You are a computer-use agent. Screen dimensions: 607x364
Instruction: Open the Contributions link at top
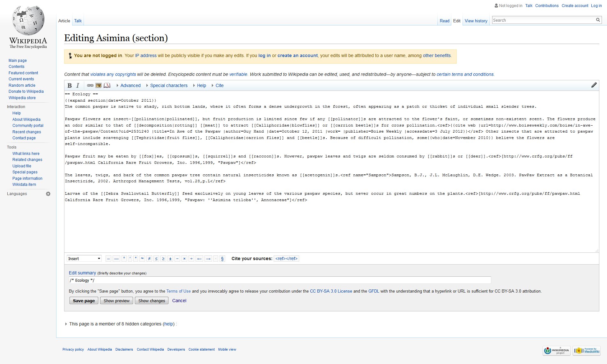pyautogui.click(x=547, y=6)
